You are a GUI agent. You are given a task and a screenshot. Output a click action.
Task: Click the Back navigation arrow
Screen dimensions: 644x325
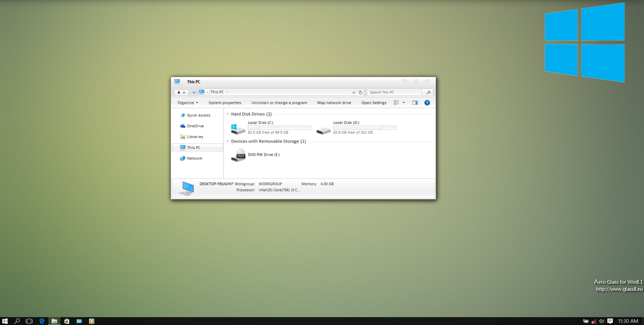[x=179, y=92]
